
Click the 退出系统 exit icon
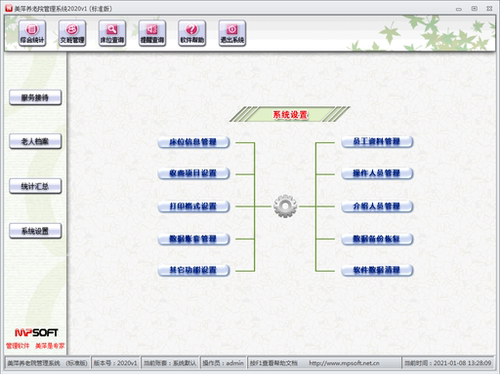coord(232,33)
